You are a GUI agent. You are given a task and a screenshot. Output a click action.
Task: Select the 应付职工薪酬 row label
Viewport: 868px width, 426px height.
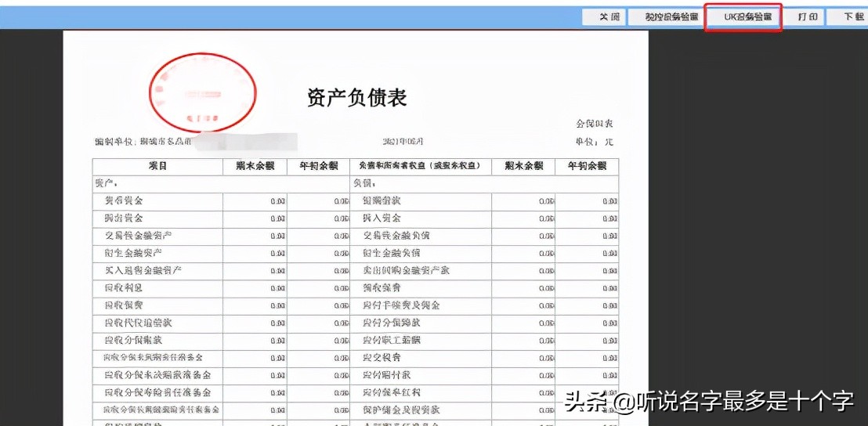point(392,340)
